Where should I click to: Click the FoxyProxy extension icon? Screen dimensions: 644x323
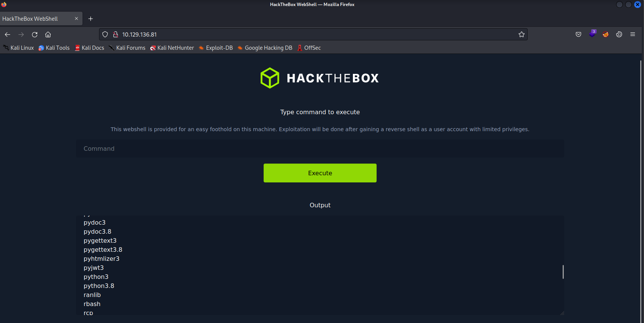tap(606, 34)
